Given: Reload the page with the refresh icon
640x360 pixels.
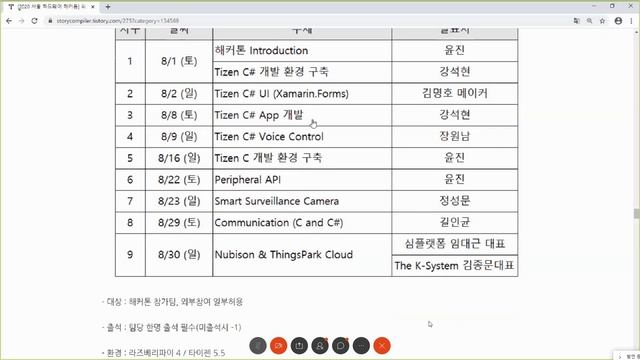Looking at the screenshot, I should 35,21.
